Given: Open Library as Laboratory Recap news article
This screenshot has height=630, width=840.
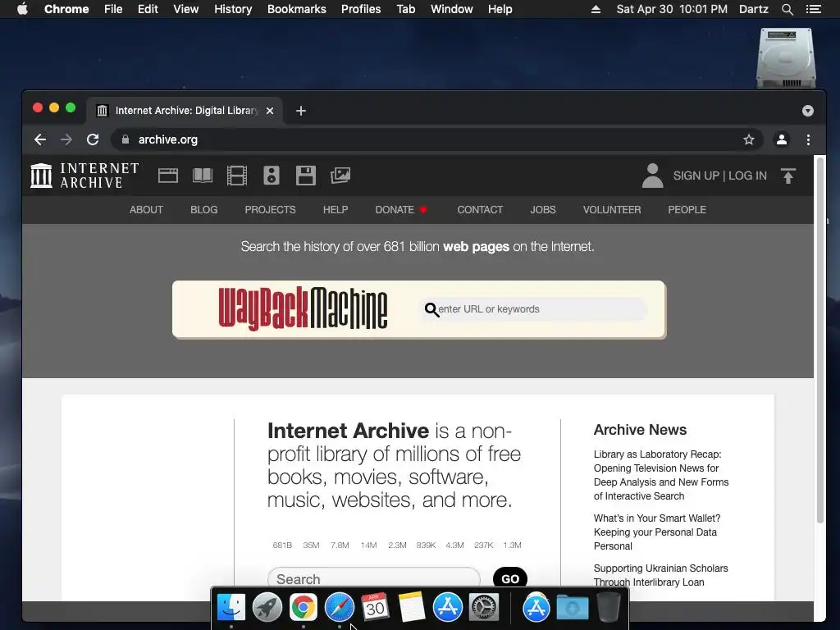Looking at the screenshot, I should click(x=661, y=475).
